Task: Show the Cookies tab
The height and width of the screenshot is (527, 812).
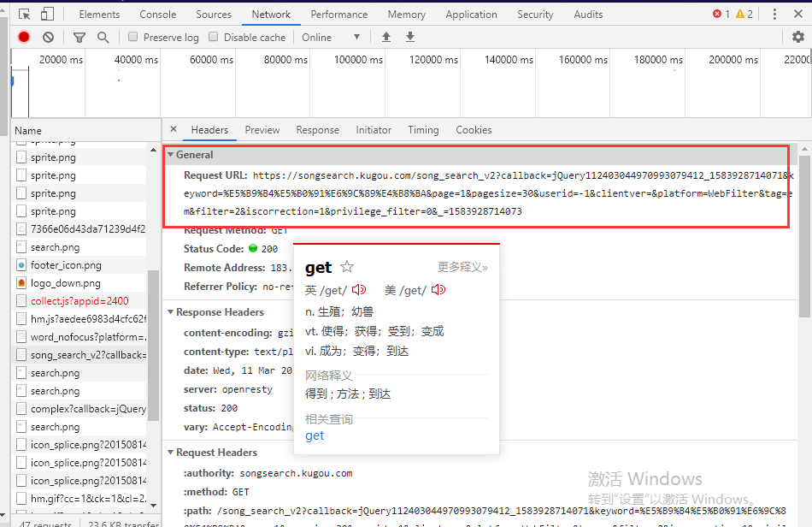Action: tap(474, 130)
